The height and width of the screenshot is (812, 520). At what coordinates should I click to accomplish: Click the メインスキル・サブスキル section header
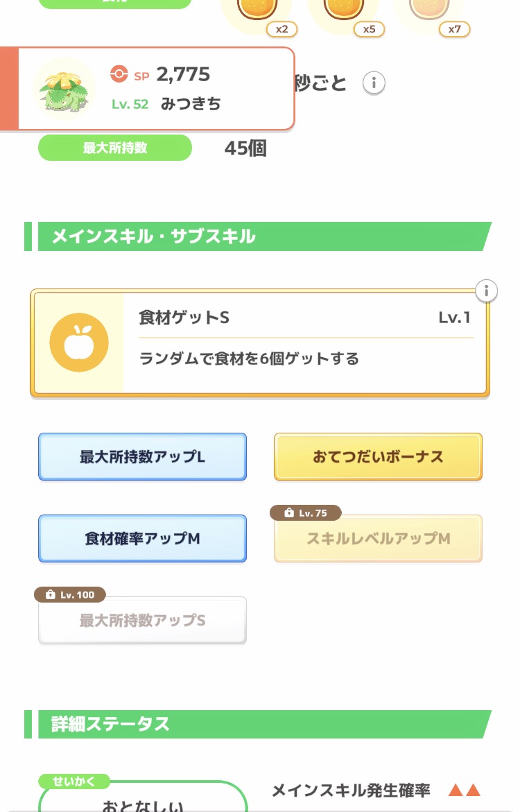153,236
